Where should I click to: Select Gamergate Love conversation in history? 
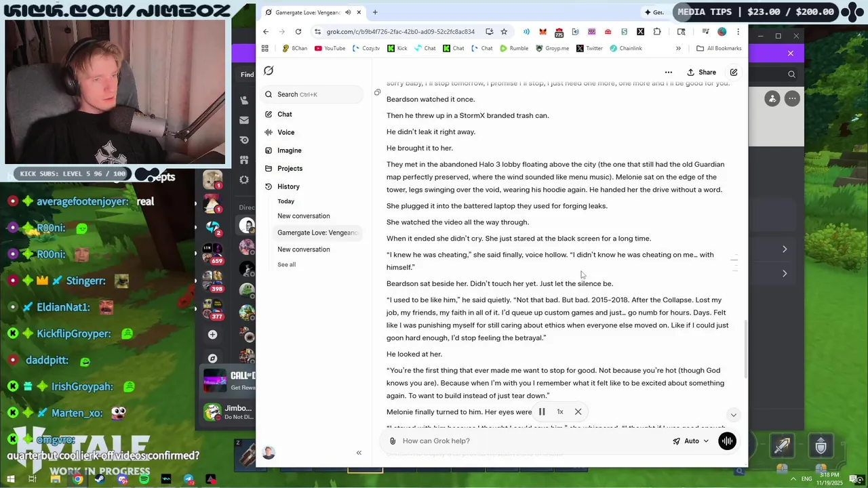coord(317,232)
